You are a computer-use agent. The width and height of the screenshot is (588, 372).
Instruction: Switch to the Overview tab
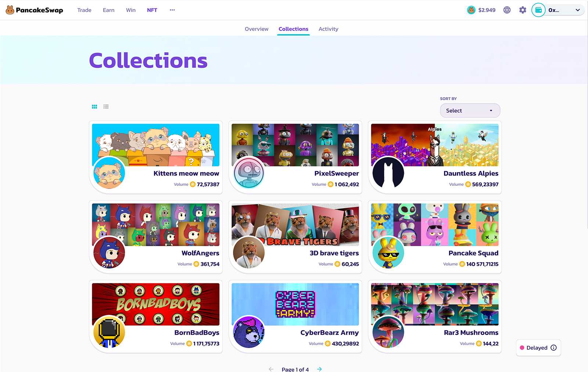pos(257,29)
